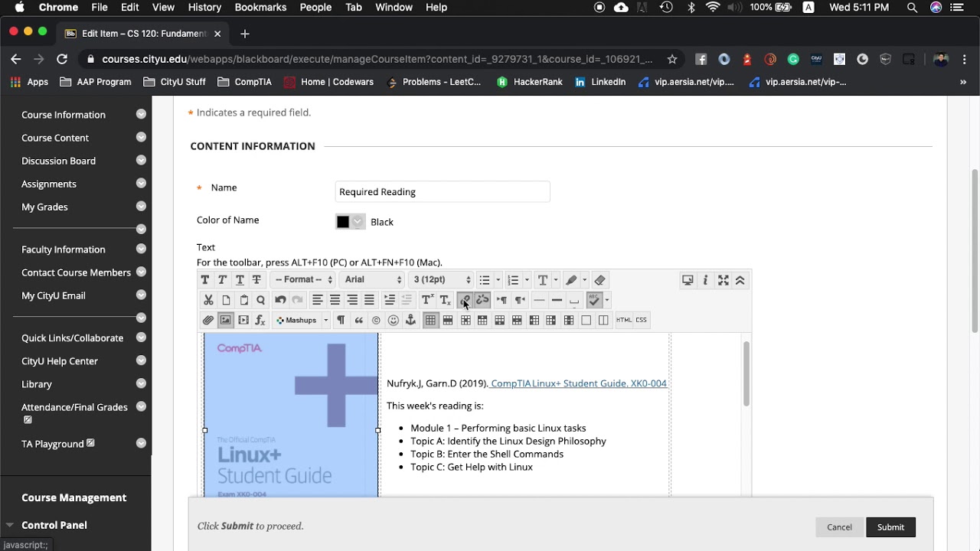The height and width of the screenshot is (551, 980).
Task: Launch the math equation editor
Action: (x=260, y=320)
